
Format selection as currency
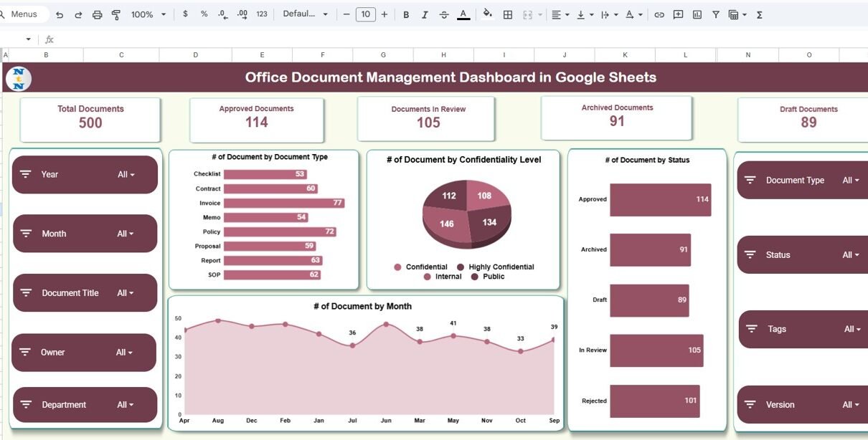[185, 14]
